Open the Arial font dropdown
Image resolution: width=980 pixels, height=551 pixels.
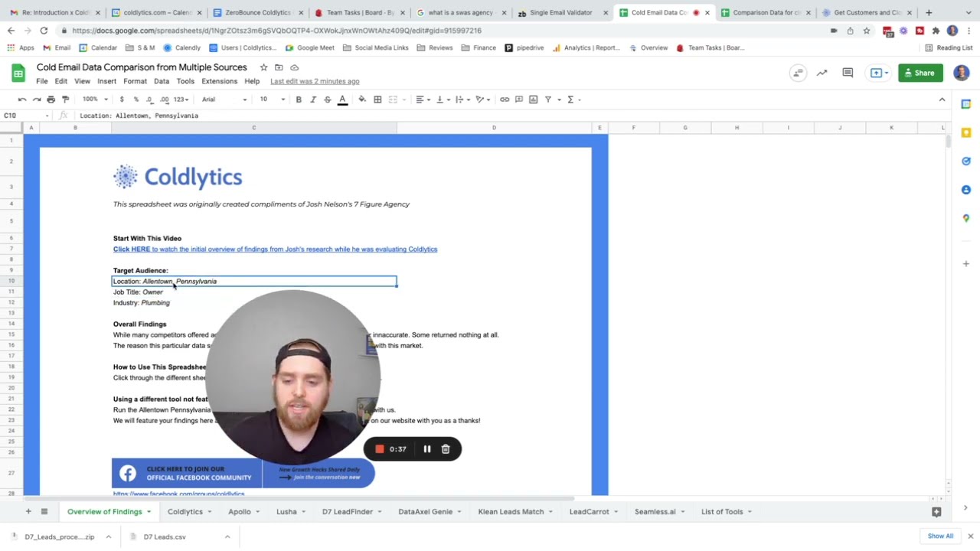[x=224, y=99]
